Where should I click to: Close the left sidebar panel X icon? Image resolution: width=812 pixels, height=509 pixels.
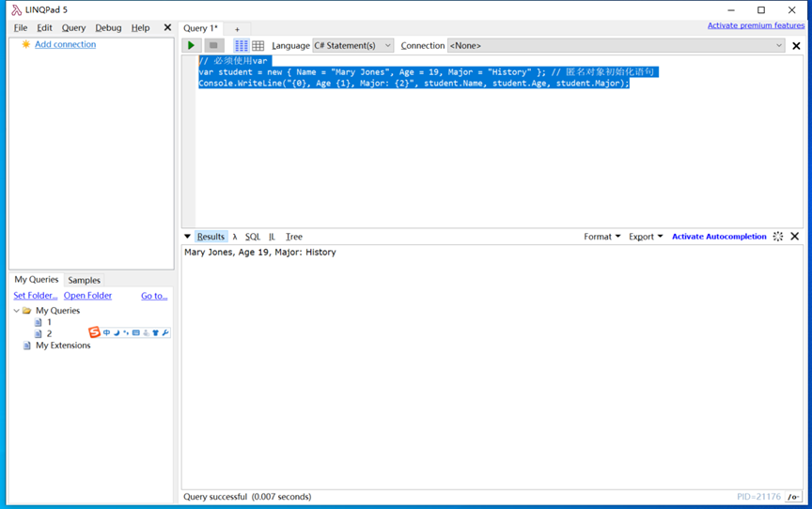167,27
